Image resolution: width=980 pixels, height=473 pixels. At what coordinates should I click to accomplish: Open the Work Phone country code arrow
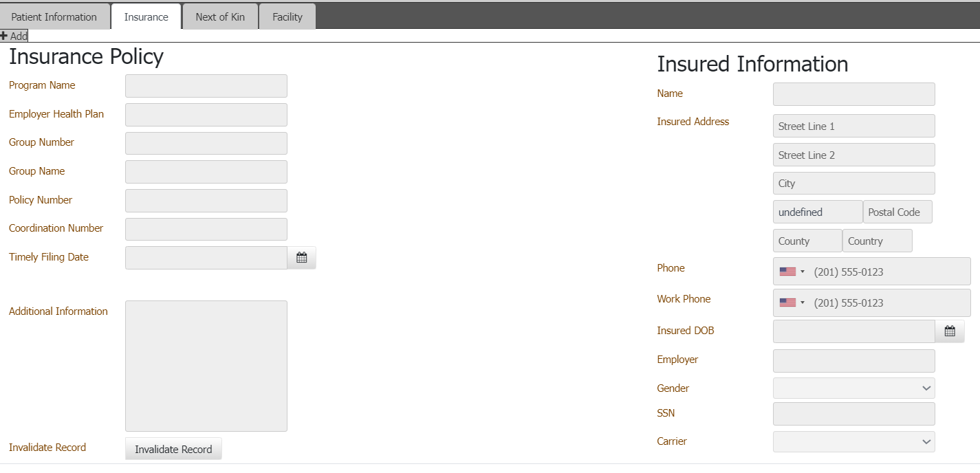click(803, 302)
